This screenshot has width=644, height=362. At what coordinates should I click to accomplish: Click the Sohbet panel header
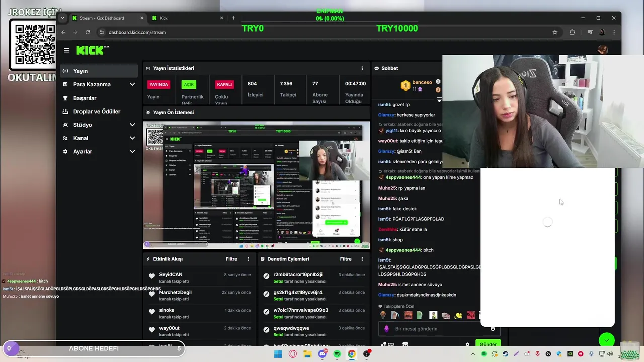click(x=390, y=68)
